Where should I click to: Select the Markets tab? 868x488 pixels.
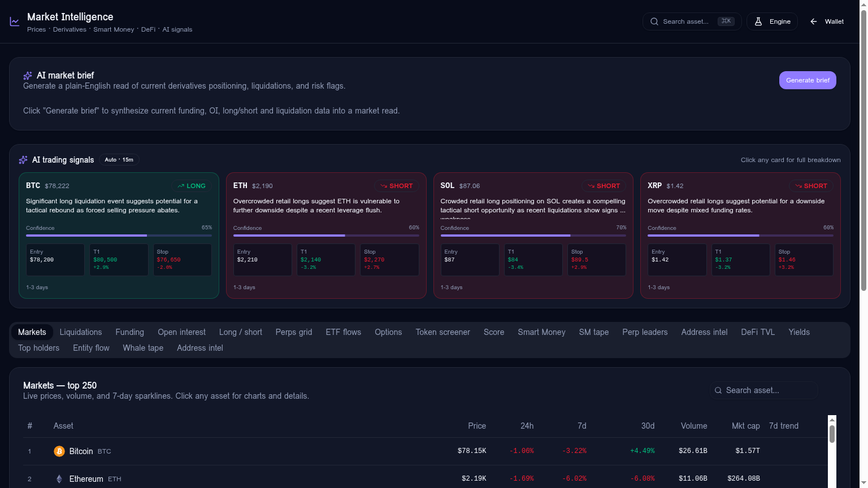[x=32, y=332]
